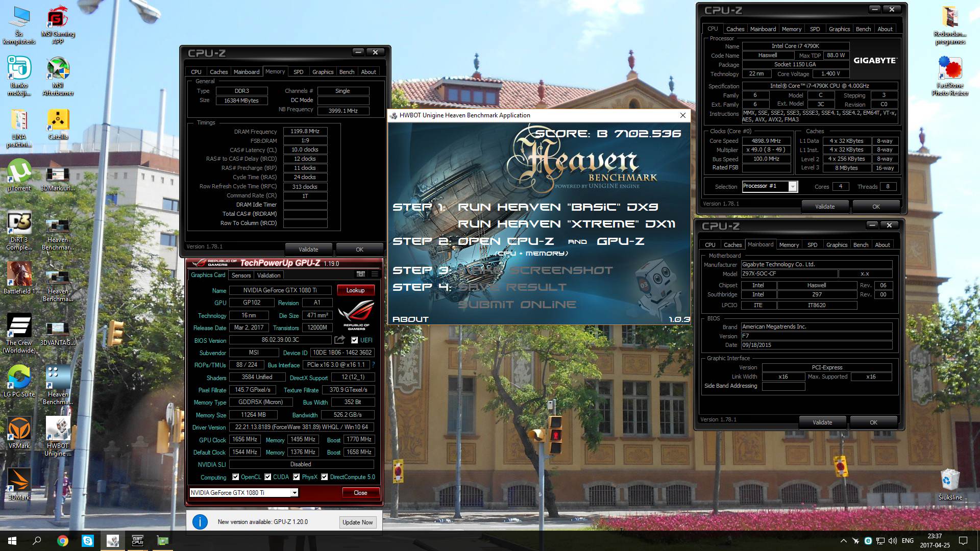Screen dimensions: 980x551
Task: Toggle CUDA checkbox in GPU-Z
Action: [267, 477]
